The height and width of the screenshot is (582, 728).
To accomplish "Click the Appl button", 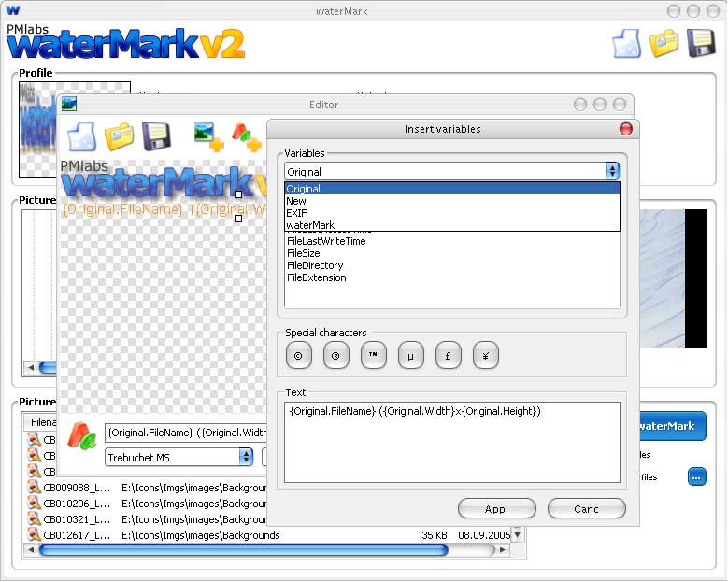I will 497,509.
